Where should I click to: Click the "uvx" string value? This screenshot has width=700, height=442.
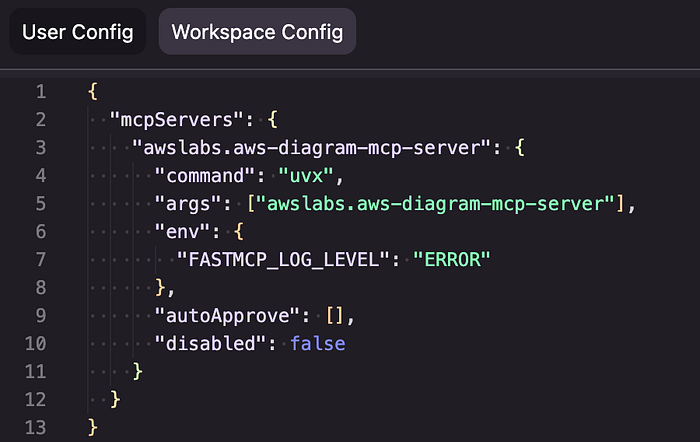coord(306,175)
